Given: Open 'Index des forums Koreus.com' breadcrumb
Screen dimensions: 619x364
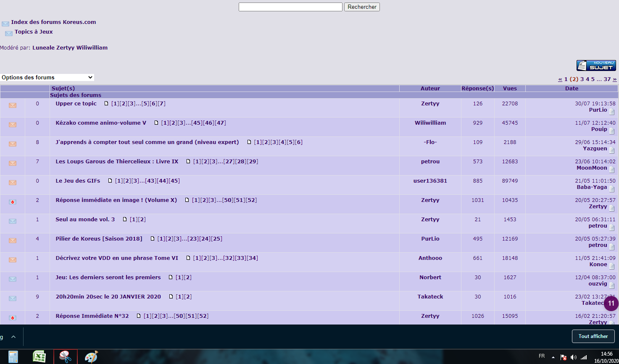Looking at the screenshot, I should (53, 22).
